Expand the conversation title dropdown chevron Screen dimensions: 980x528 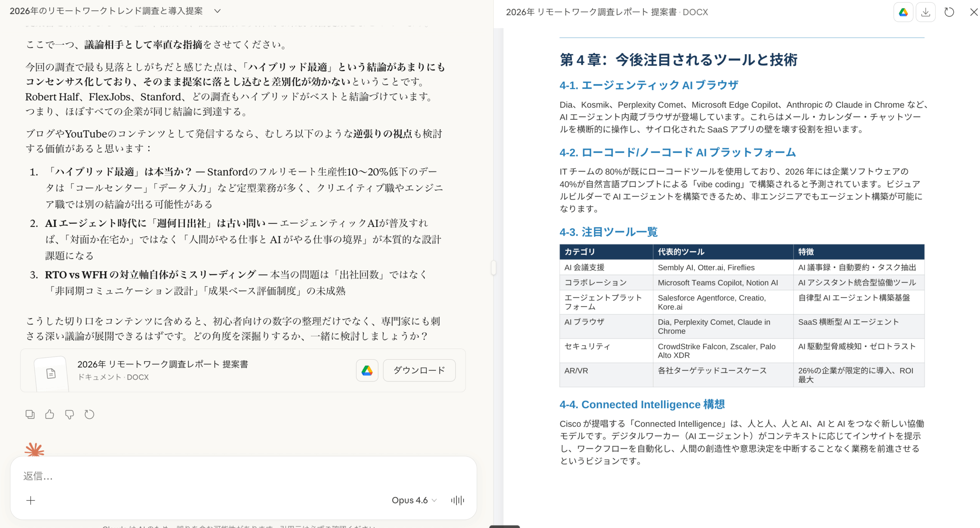pyautogui.click(x=217, y=11)
